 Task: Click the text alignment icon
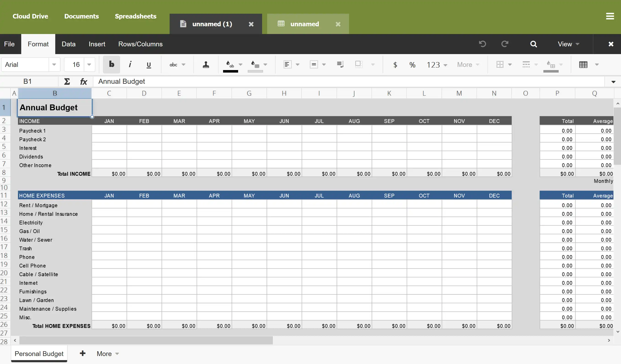pyautogui.click(x=287, y=64)
